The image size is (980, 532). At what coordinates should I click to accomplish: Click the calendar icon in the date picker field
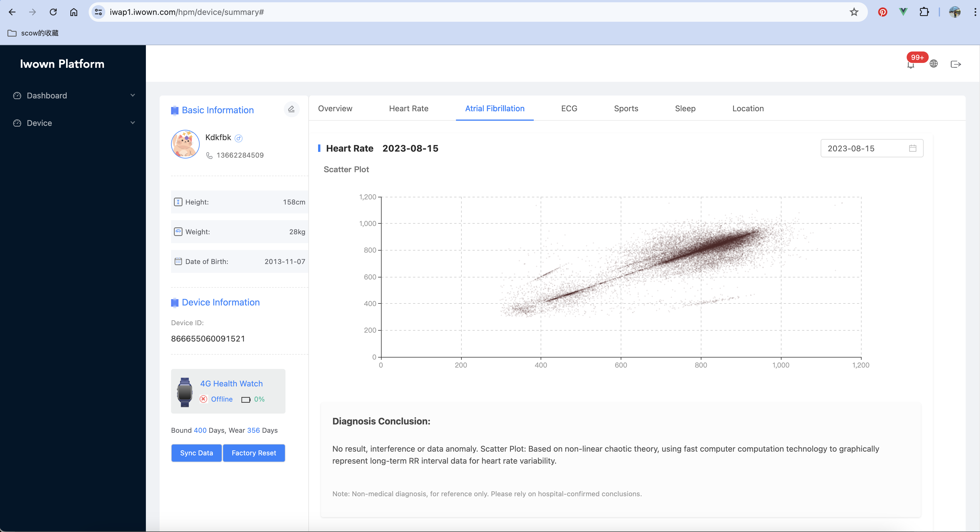coord(913,148)
